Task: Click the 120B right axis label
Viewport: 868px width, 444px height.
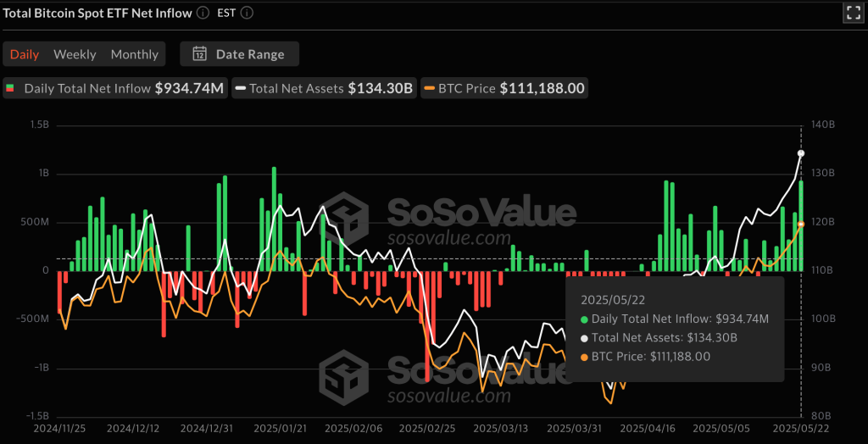Action: coord(824,222)
